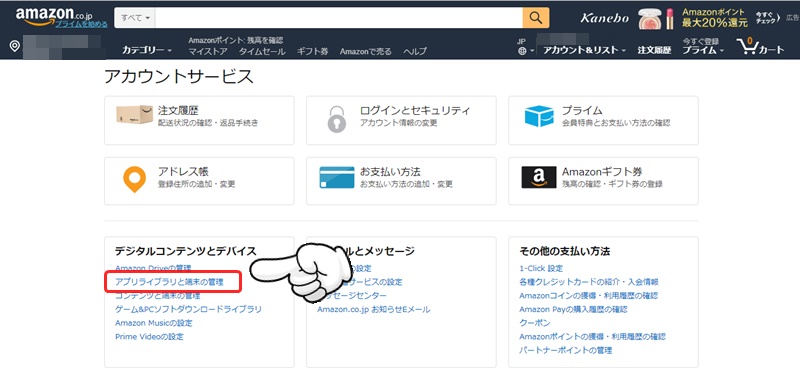This screenshot has width=800, height=370.
Task: Open Amazon Driveの管理 link
Action: [153, 268]
